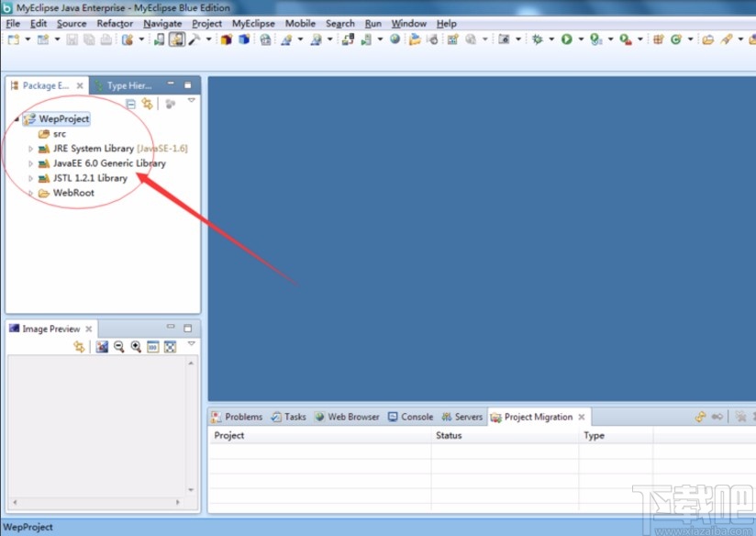Click the Save (floppy disk) toolbar icon
This screenshot has width=756, height=536.
click(x=72, y=39)
